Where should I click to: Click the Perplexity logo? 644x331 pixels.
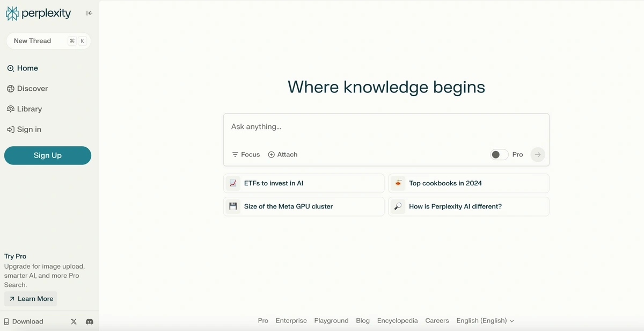[x=38, y=13]
